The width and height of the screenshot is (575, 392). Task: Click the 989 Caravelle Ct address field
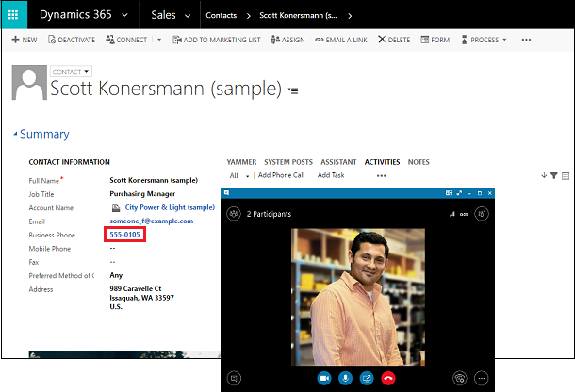tap(142, 298)
